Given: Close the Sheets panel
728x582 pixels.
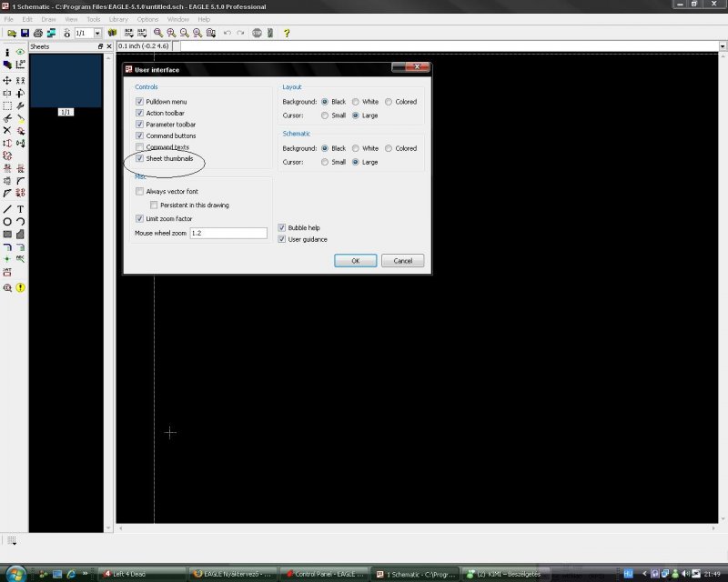Looking at the screenshot, I should [109, 46].
